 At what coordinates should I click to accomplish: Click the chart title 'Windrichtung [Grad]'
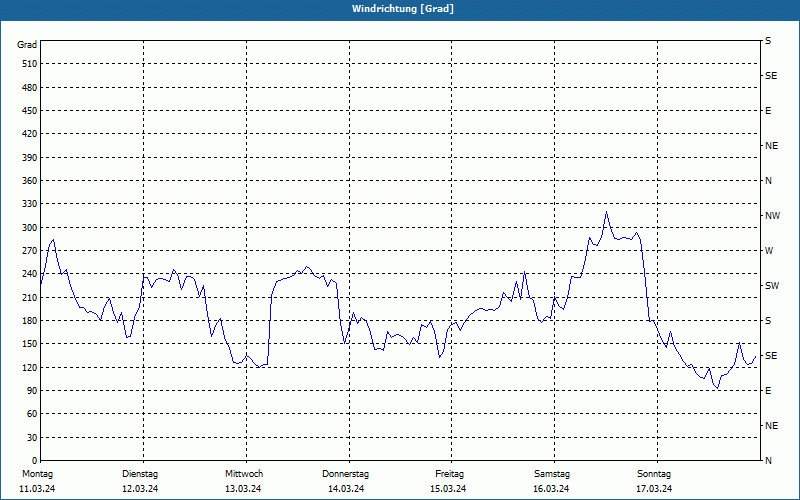tap(403, 9)
